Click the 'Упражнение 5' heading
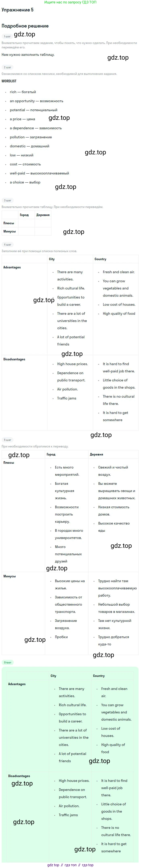 (x=18, y=10)
